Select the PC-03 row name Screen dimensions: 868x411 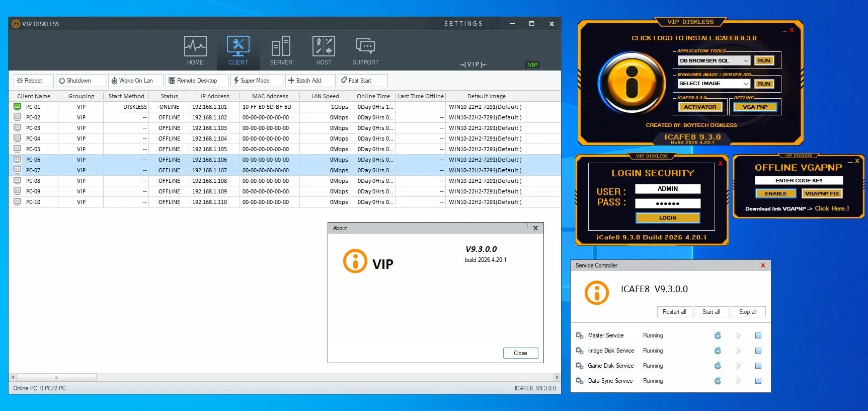click(33, 128)
